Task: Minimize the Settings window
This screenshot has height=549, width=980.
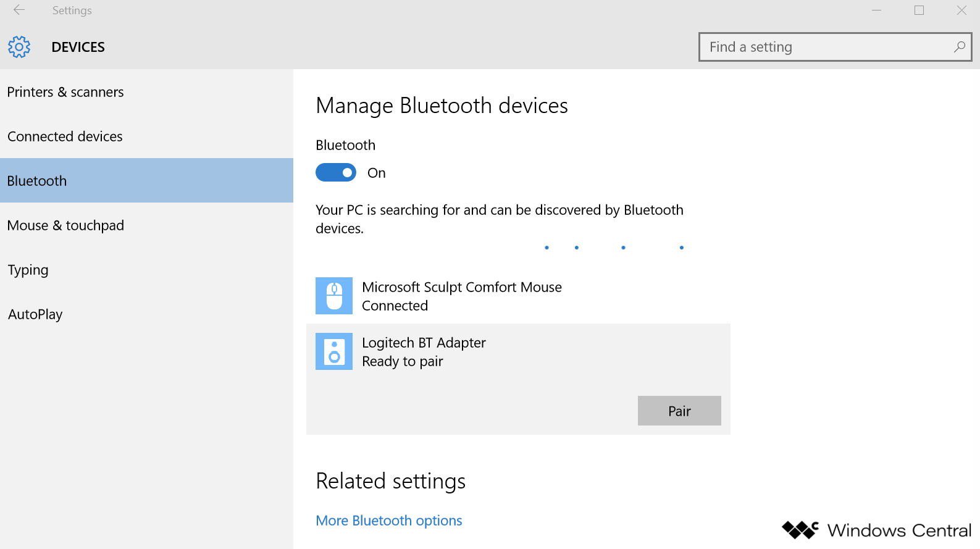Action: (876, 10)
